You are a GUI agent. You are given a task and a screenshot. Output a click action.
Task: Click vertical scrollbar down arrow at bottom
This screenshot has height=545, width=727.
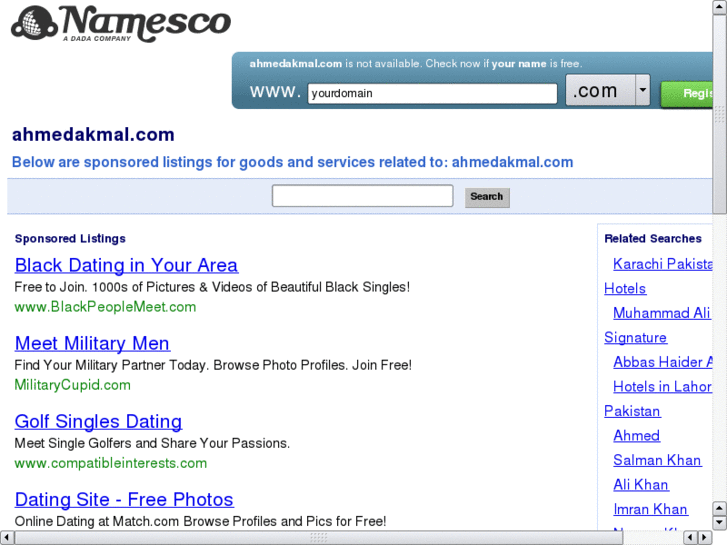[x=720, y=523]
